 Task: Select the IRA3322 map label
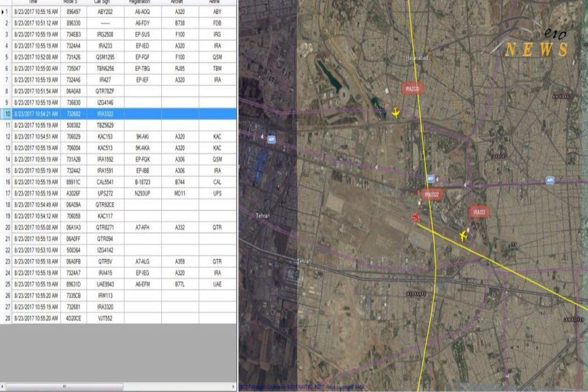coord(432,194)
